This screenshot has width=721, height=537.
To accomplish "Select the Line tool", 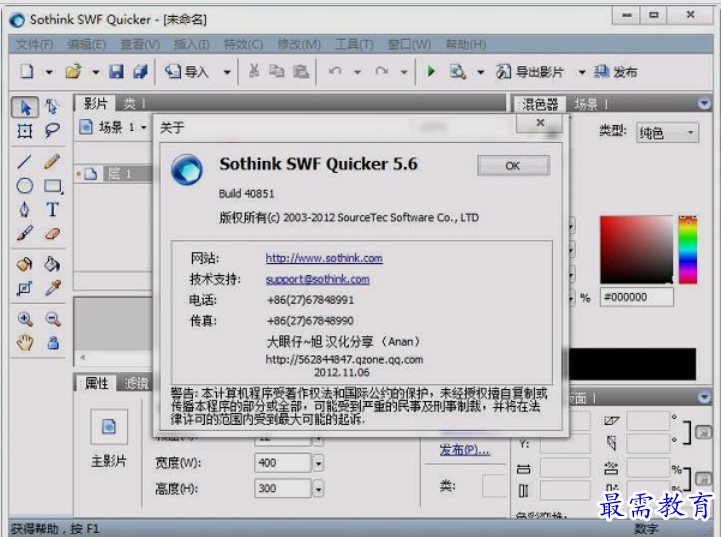I will (25, 162).
